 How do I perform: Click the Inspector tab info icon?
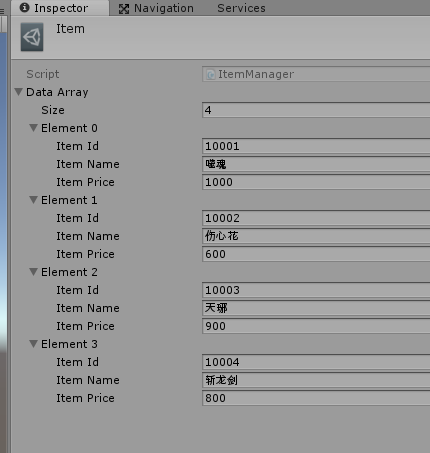click(25, 7)
